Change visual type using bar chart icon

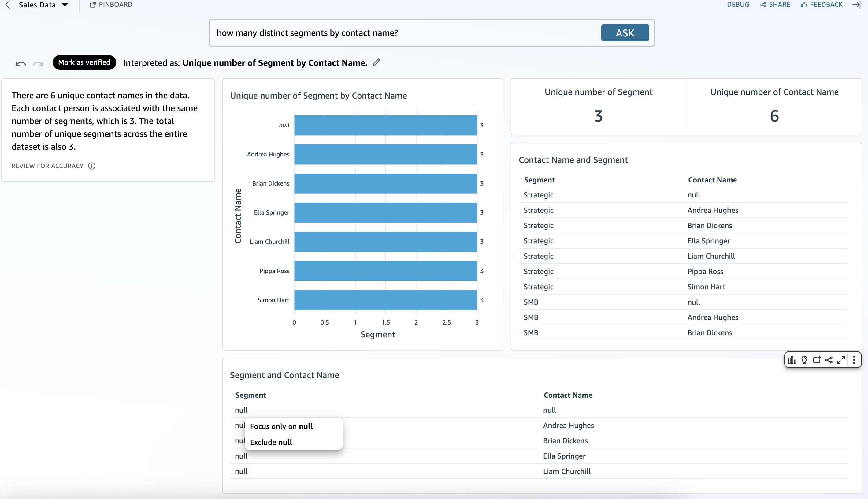tap(792, 360)
